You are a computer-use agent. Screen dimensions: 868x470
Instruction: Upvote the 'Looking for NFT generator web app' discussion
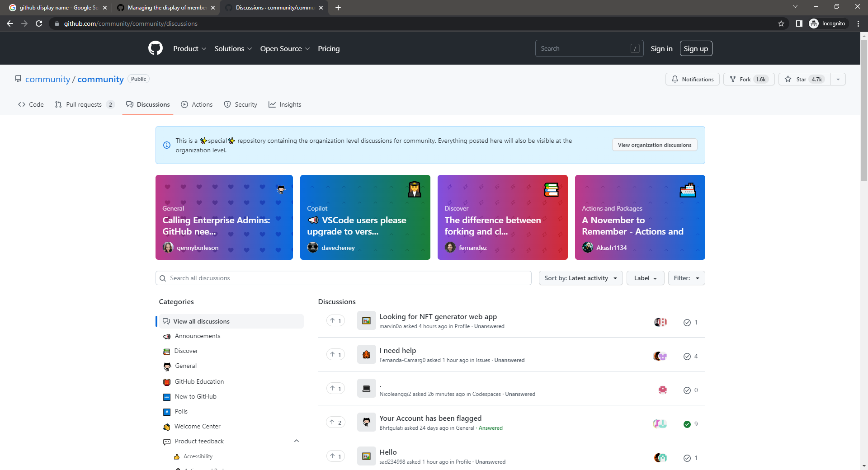[x=335, y=320]
